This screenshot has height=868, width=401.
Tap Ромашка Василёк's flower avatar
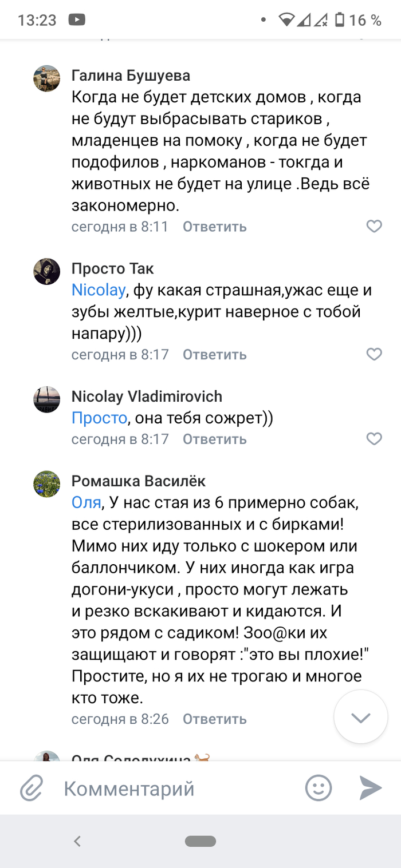[47, 484]
